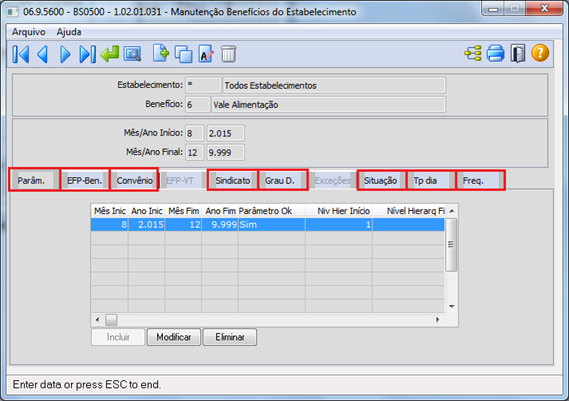Click the horizontal scroll right arrow
This screenshot has height=401, width=569.
(x=438, y=320)
